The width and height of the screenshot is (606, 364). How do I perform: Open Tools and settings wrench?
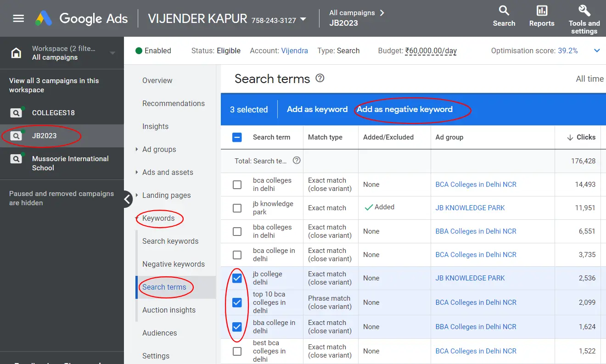584,11
